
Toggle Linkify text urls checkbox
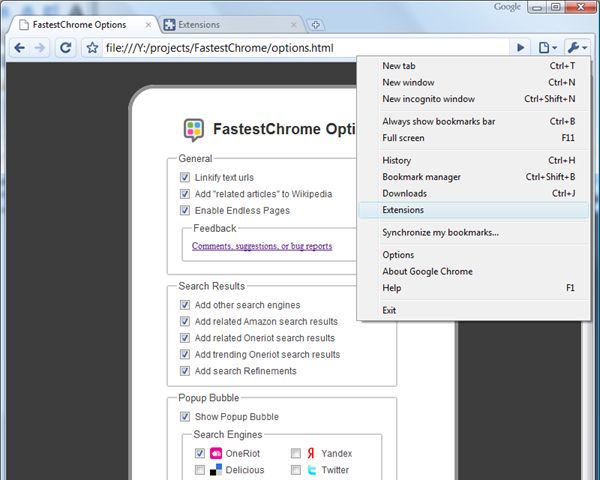tap(185, 177)
